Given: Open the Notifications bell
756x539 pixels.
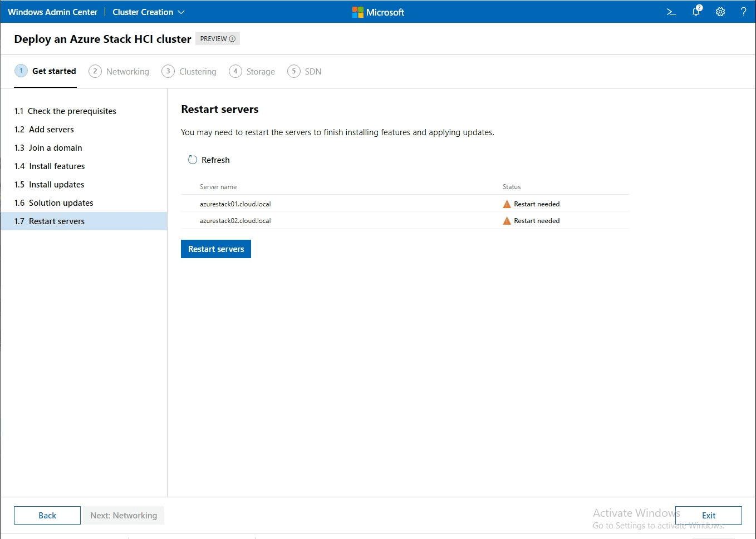Looking at the screenshot, I should pyautogui.click(x=695, y=12).
